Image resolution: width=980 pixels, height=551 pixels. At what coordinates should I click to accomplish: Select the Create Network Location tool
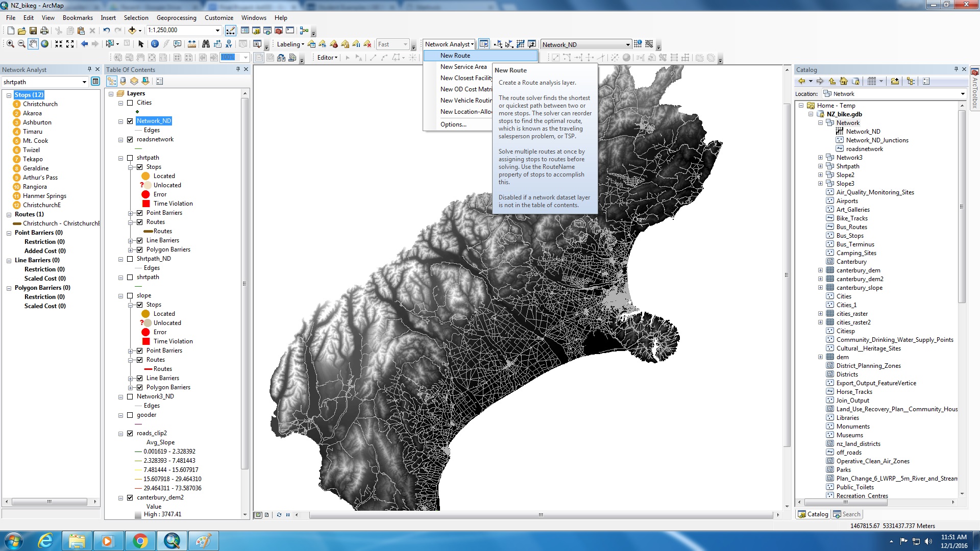(499, 44)
